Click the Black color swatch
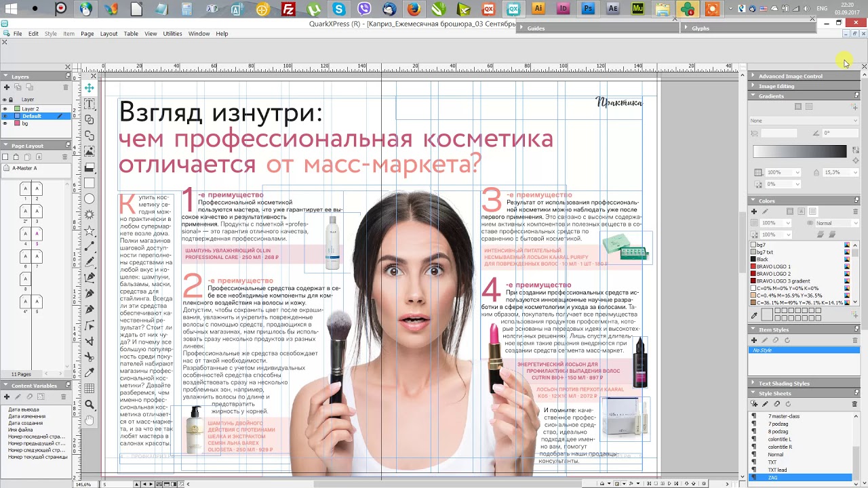The image size is (868, 488). pos(753,259)
